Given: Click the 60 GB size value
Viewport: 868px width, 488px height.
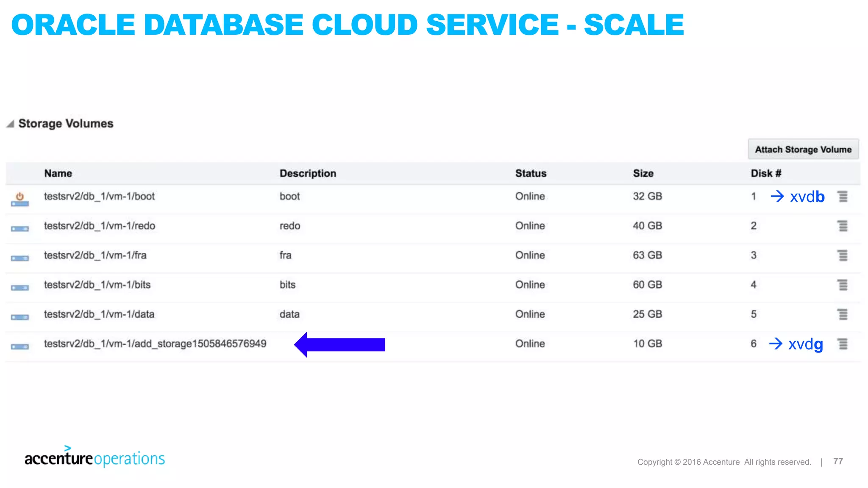Looking at the screenshot, I should 648,285.
